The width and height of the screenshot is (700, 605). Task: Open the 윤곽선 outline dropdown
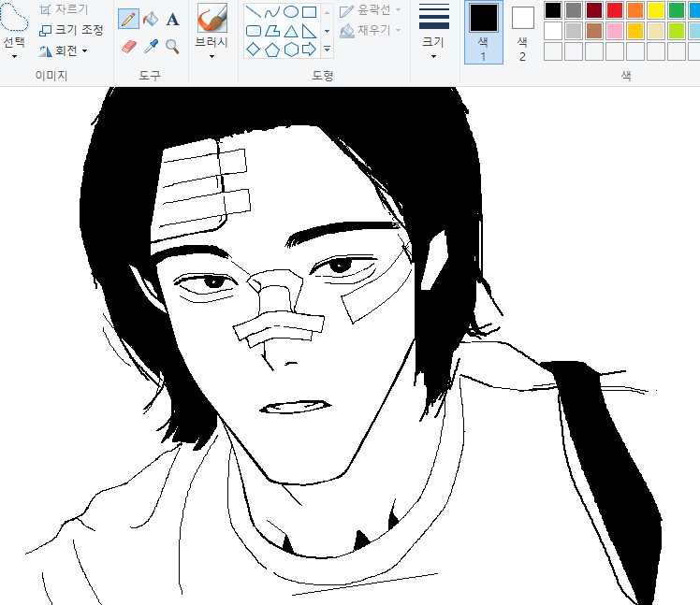[x=370, y=10]
